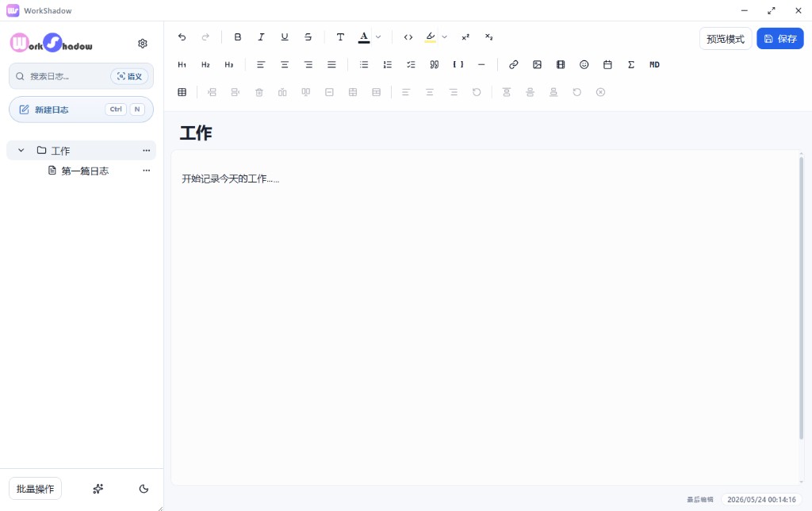The width and height of the screenshot is (812, 511).
Task: Open more options for 第一篇日志
Action: (147, 171)
